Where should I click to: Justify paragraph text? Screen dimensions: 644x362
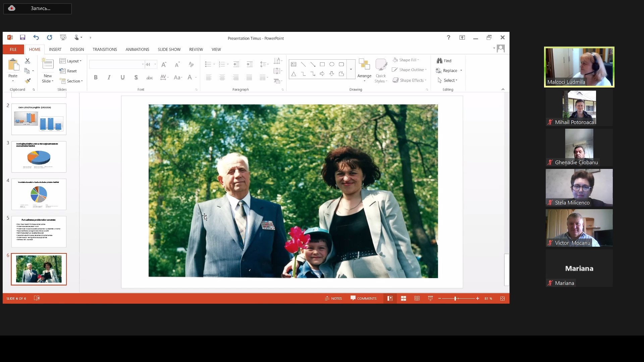249,77
